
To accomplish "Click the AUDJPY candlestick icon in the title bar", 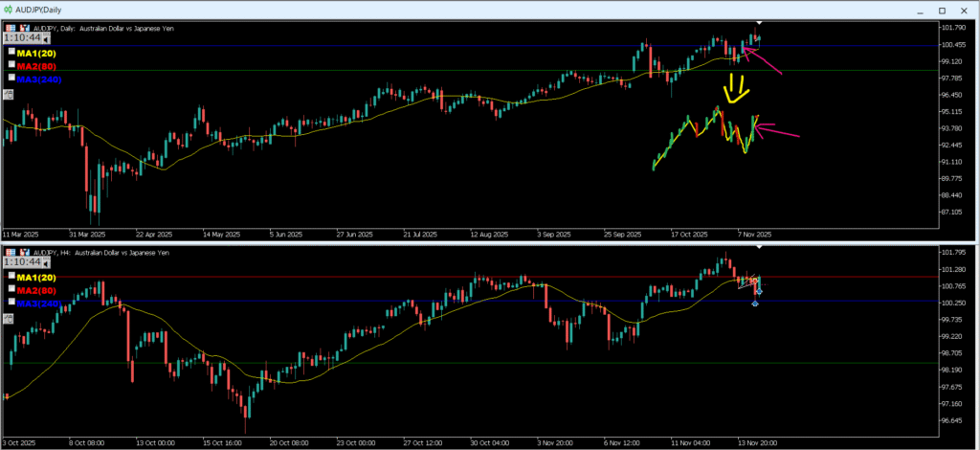I will click(9, 9).
